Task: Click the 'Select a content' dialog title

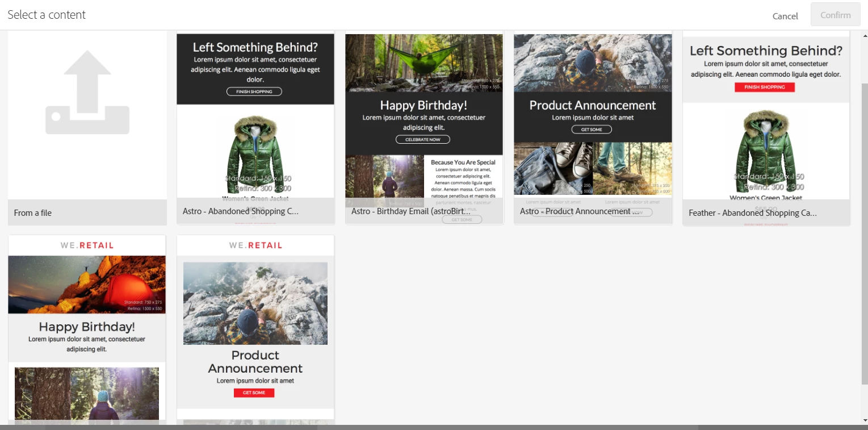Action: pyautogui.click(x=47, y=15)
